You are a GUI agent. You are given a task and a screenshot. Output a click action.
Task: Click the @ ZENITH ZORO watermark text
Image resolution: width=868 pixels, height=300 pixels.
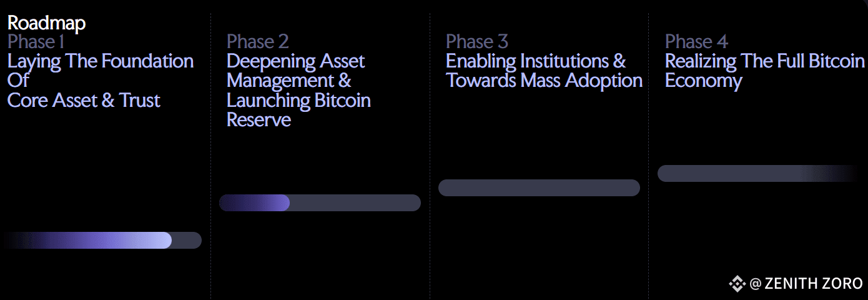coord(806,283)
